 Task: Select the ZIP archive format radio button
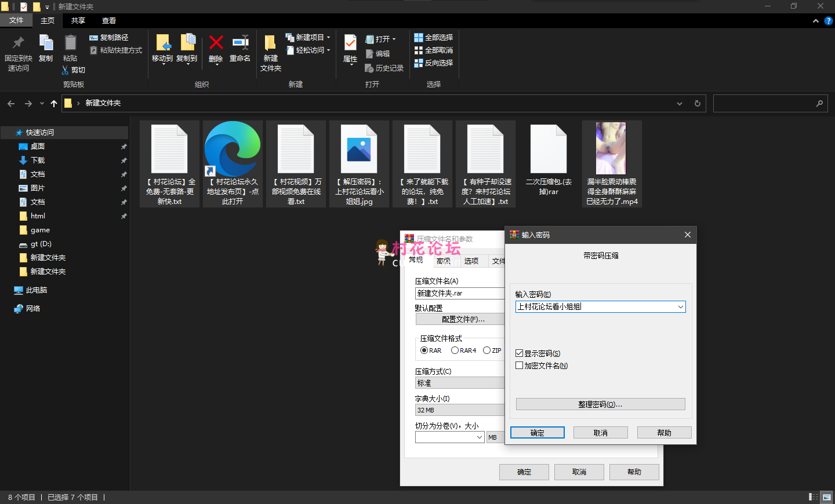[x=487, y=350]
